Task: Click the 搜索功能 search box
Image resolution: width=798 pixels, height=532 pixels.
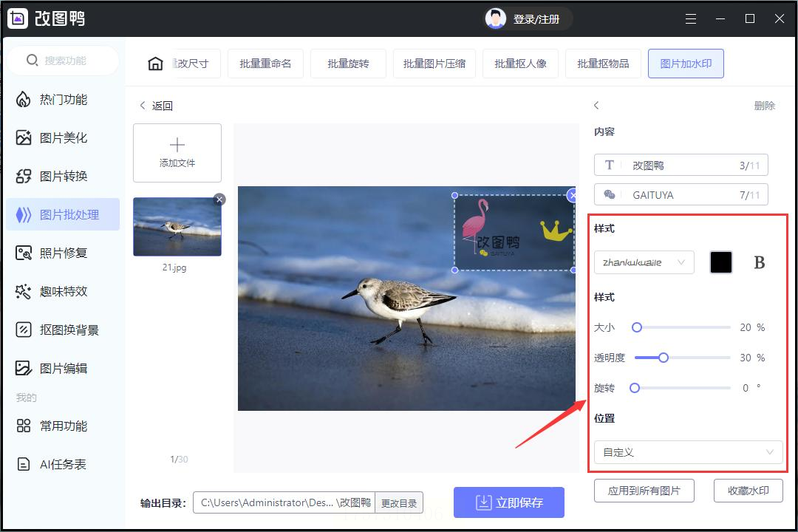Action: tap(64, 60)
